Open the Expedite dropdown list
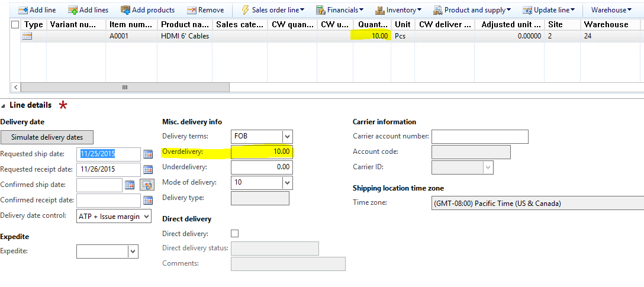The image size is (644, 287). pyautogui.click(x=133, y=251)
